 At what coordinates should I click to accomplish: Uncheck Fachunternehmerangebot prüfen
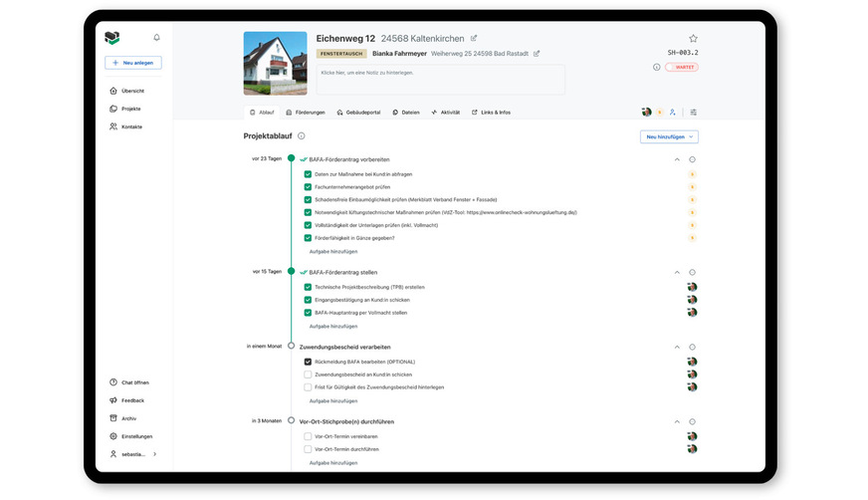click(308, 187)
